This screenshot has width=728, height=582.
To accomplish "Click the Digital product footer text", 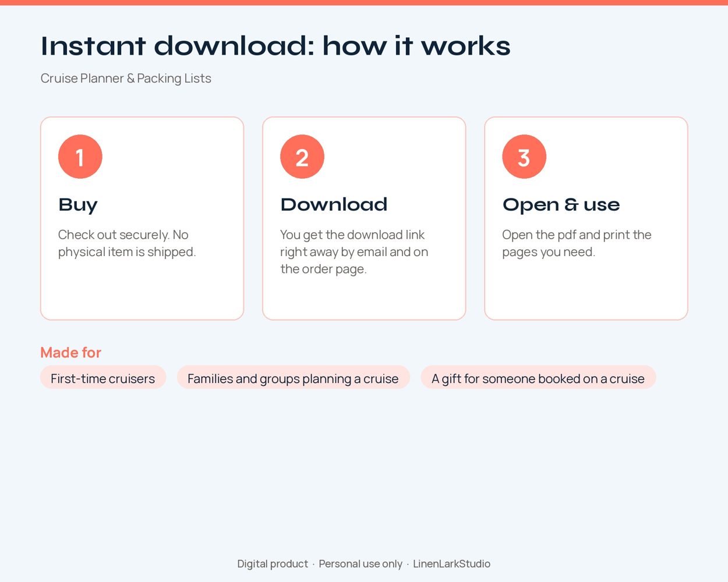I will pos(273,563).
